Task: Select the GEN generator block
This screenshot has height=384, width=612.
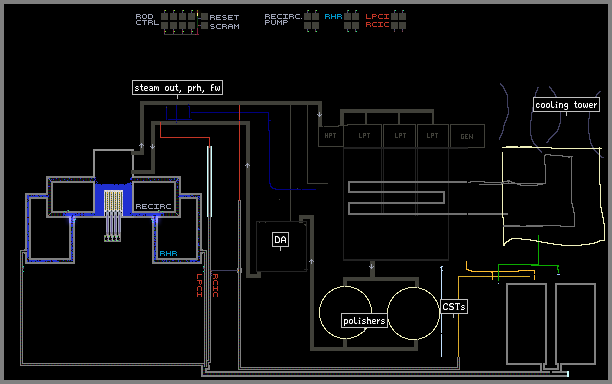Action: 467,136
